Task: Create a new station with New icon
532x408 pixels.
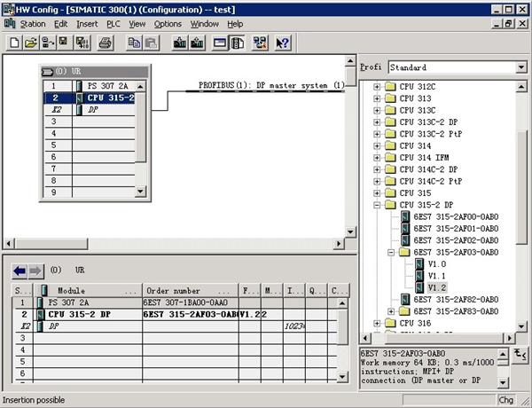Action: click(14, 43)
